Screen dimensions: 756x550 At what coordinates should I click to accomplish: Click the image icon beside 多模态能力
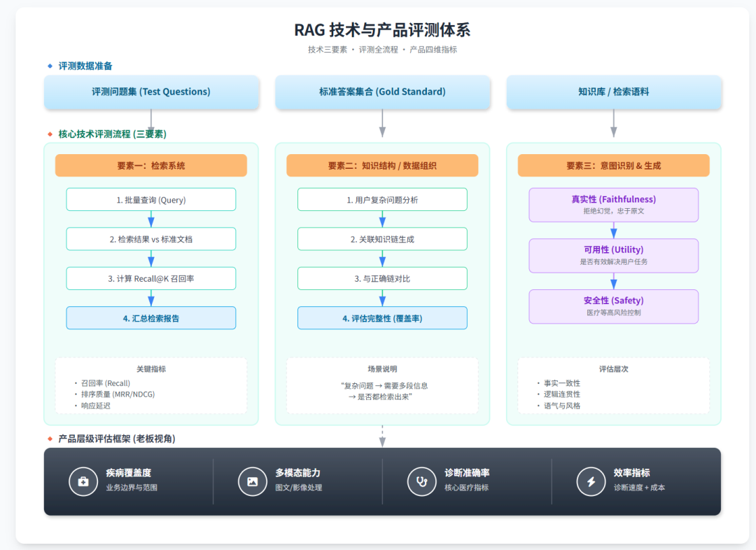point(253,481)
